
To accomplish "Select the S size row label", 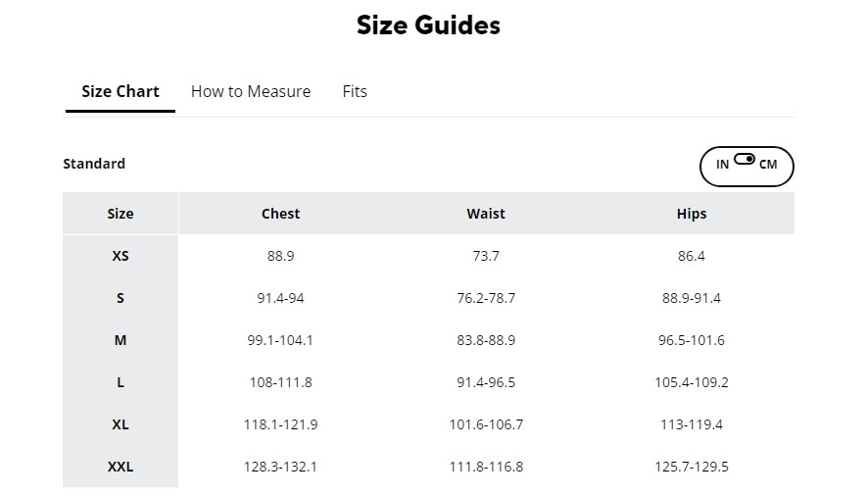I will pos(121,298).
